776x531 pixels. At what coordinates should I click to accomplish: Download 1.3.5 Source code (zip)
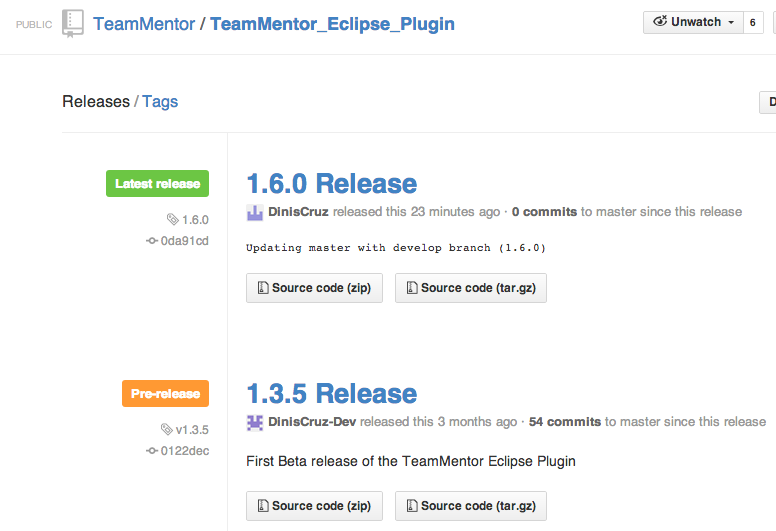pyautogui.click(x=314, y=506)
